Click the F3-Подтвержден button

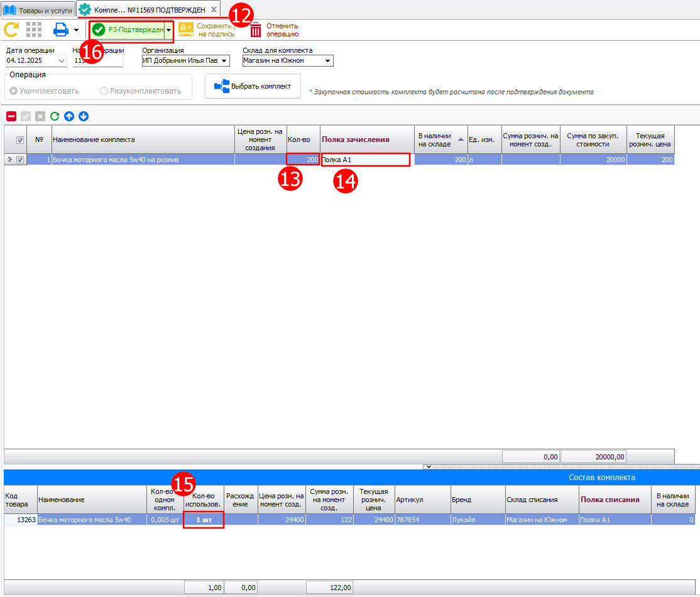pos(127,30)
